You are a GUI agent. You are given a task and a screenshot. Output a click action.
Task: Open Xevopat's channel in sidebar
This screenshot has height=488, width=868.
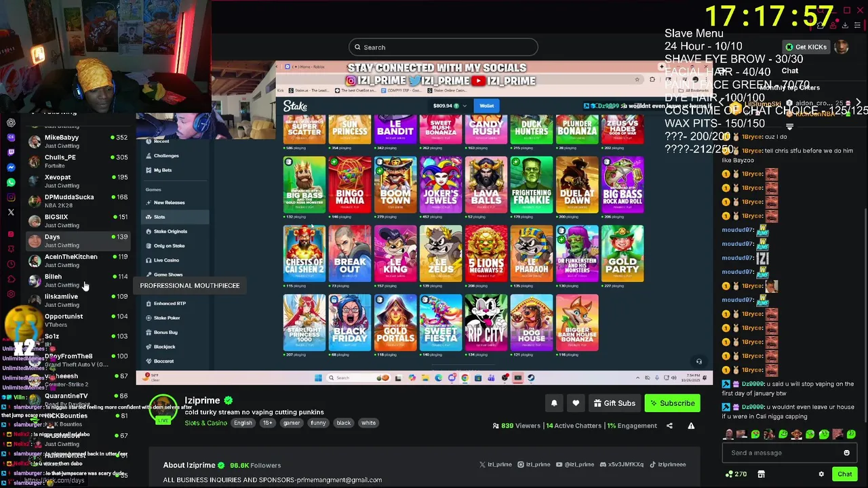78,181
